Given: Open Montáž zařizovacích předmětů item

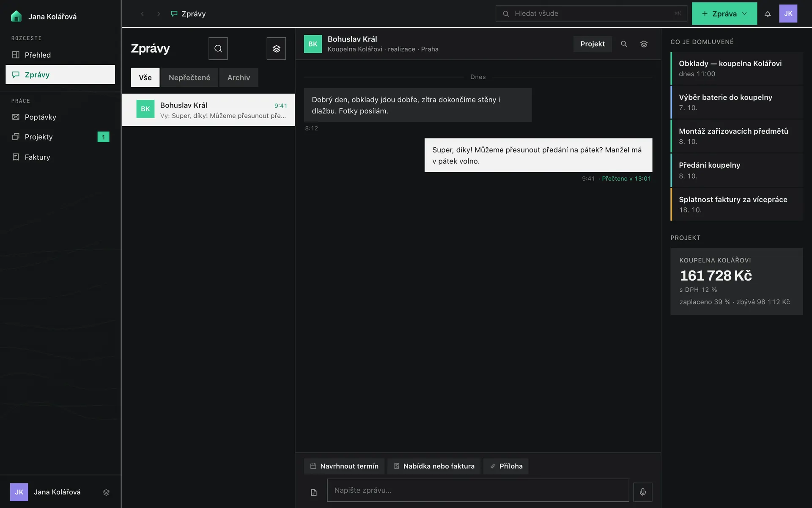Looking at the screenshot, I should (x=737, y=136).
